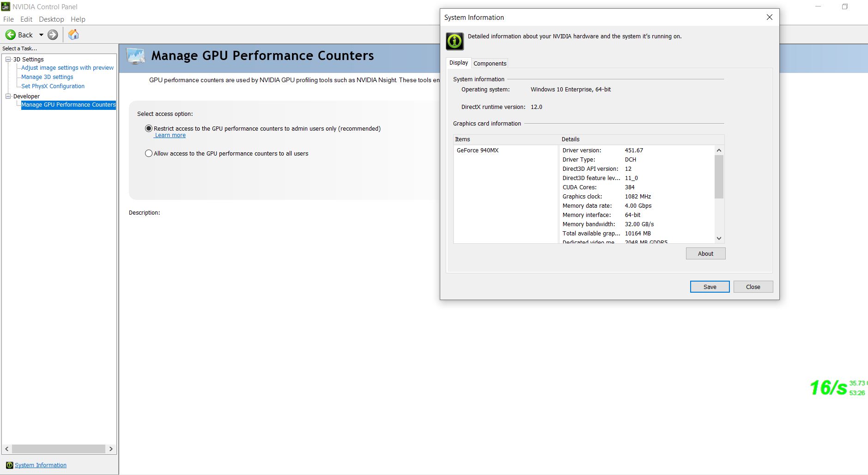Viewport: 868px width, 475px height.
Task: Open the Help menu
Action: pyautogui.click(x=78, y=19)
